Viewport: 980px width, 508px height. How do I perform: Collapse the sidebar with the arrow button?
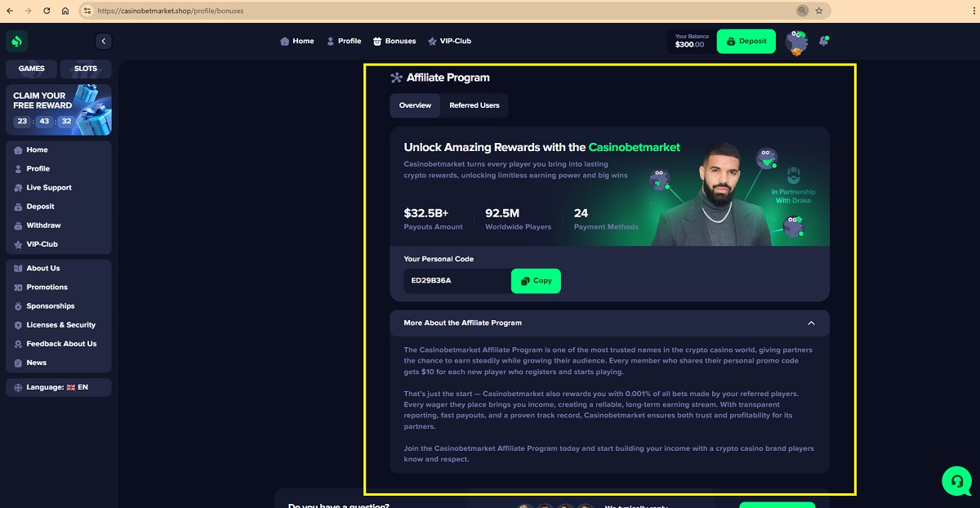click(103, 41)
